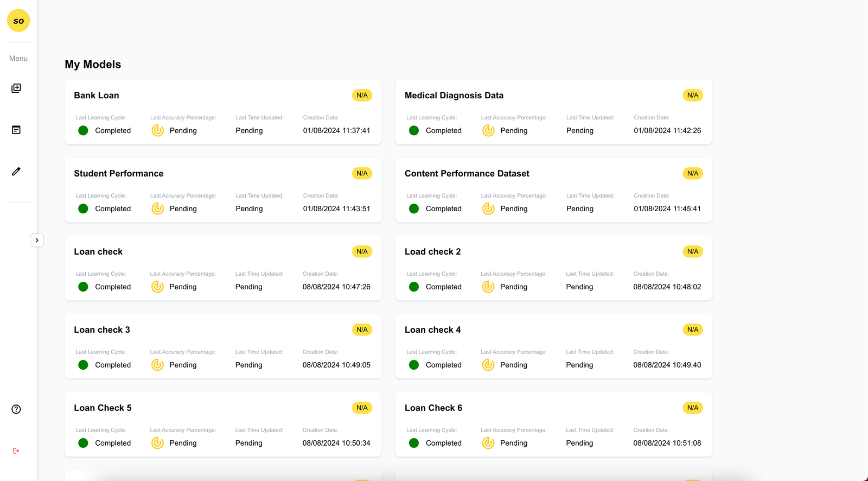Click green completed dot on Student Performance
The width and height of the screenshot is (868, 481).
tap(83, 208)
